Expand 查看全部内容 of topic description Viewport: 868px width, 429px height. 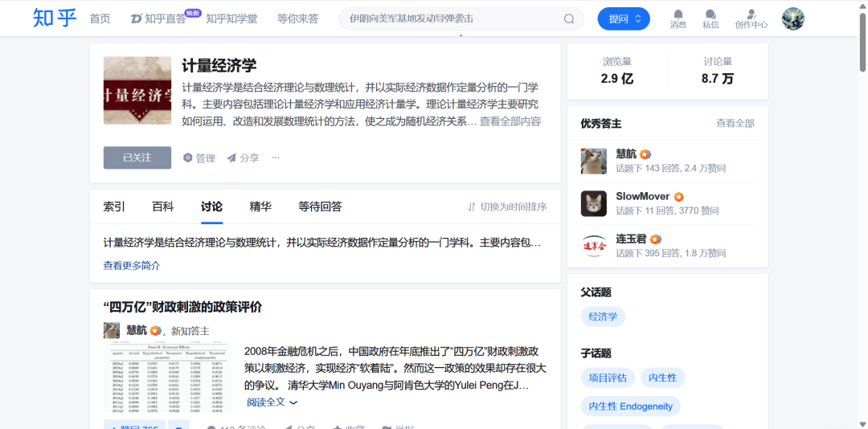pyautogui.click(x=510, y=121)
